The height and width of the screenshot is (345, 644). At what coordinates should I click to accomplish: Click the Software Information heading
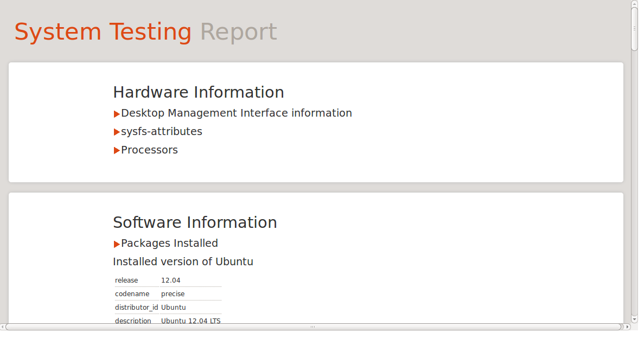(195, 222)
